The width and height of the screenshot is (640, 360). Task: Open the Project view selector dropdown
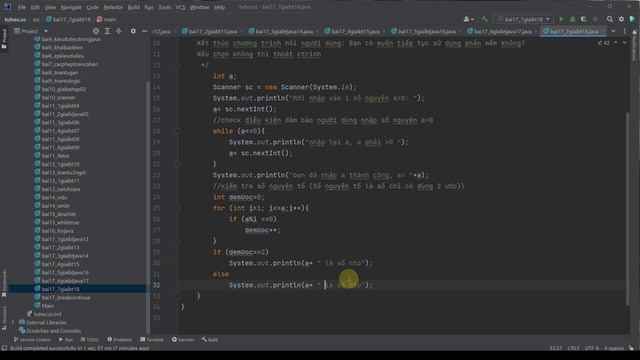pos(31,31)
